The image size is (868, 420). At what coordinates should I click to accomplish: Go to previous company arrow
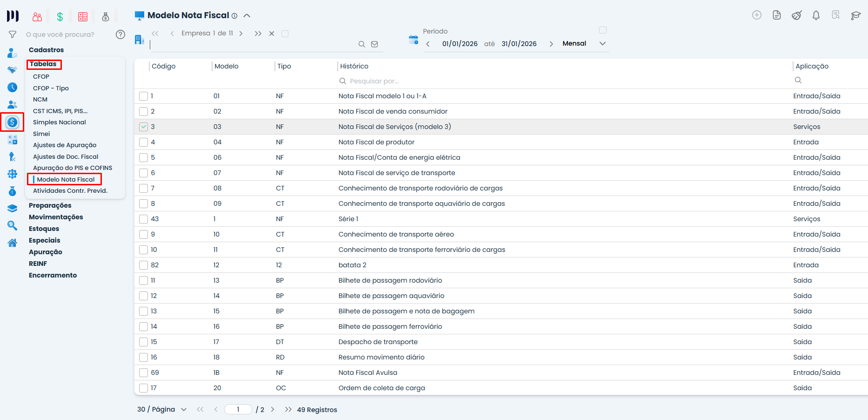172,34
